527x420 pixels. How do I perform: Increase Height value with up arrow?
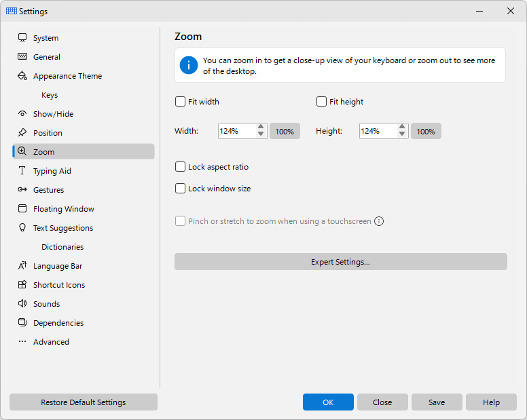click(402, 128)
